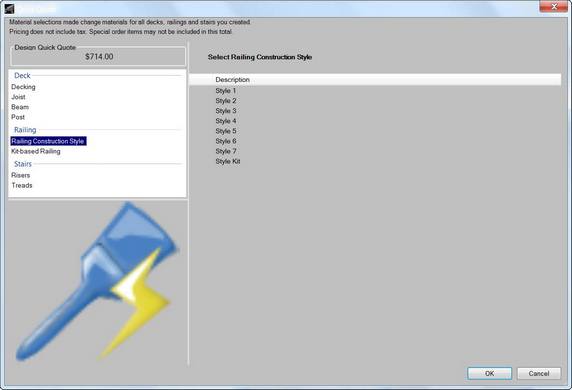
Task: Choose Style 2 from the description list
Action: 225,101
